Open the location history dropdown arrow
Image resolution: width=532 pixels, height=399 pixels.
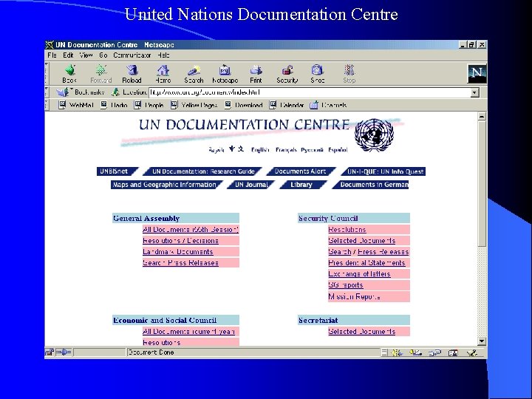(474, 92)
